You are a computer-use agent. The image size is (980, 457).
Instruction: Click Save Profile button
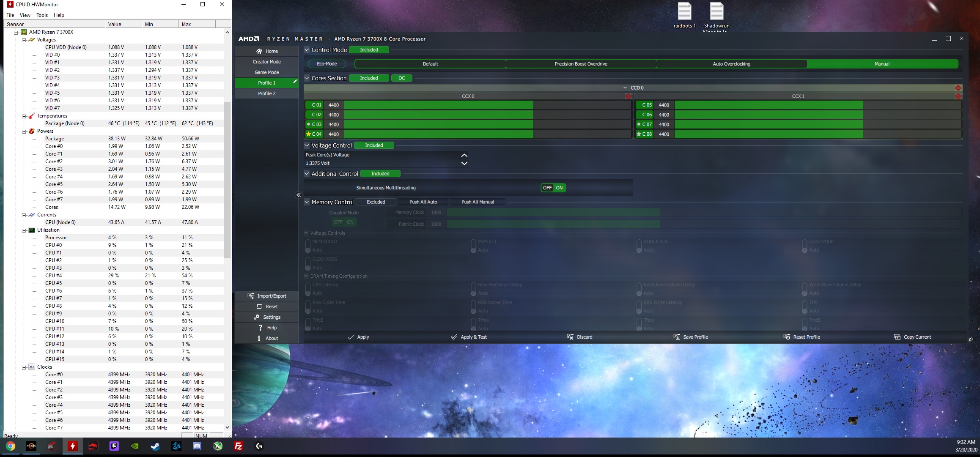691,337
